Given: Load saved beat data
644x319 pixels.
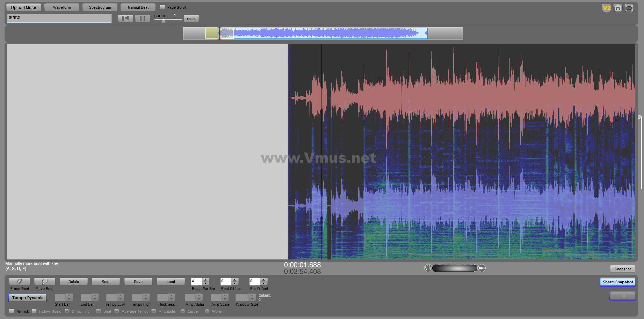Looking at the screenshot, I should point(171,282).
